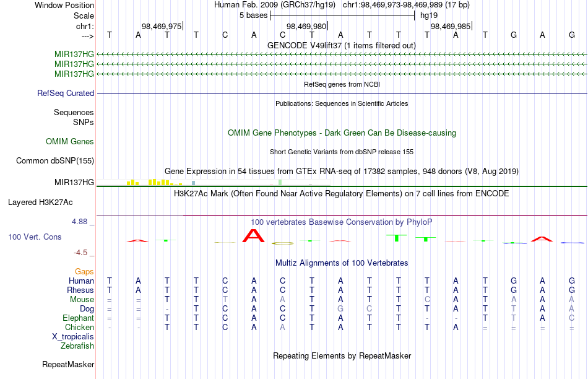Select the Dog alignment row label

87,309
